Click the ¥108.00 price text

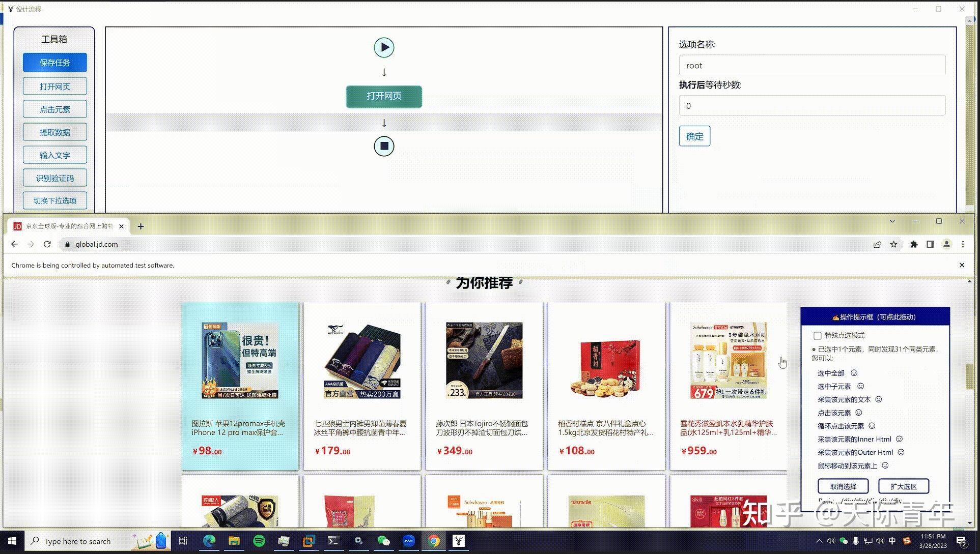(x=577, y=451)
